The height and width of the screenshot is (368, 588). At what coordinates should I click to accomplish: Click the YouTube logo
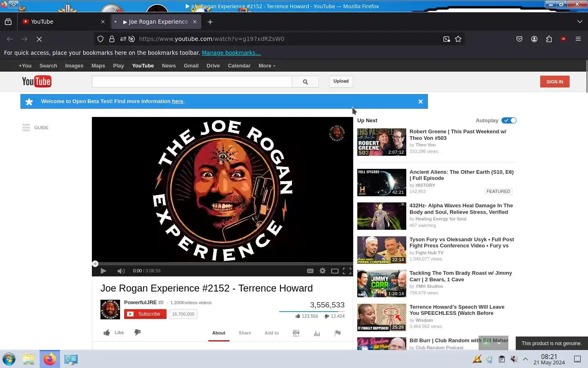36,81
